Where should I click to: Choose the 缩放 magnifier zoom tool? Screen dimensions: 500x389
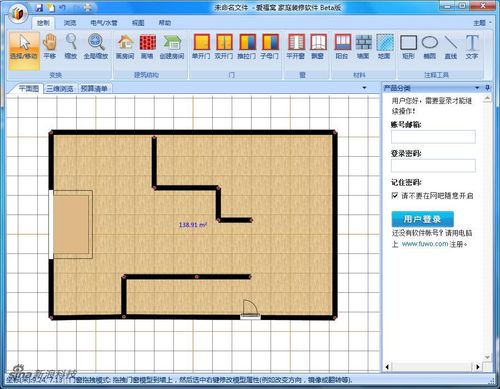[x=71, y=47]
